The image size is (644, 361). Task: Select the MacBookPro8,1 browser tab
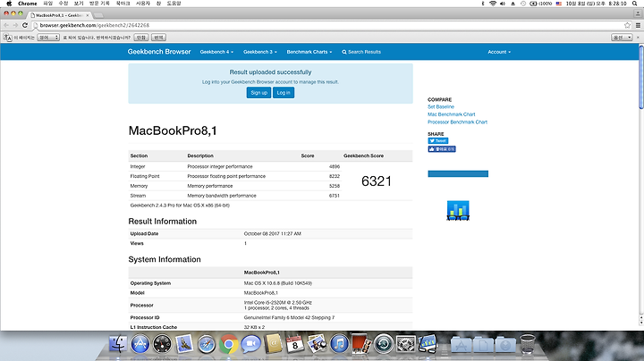(x=60, y=15)
